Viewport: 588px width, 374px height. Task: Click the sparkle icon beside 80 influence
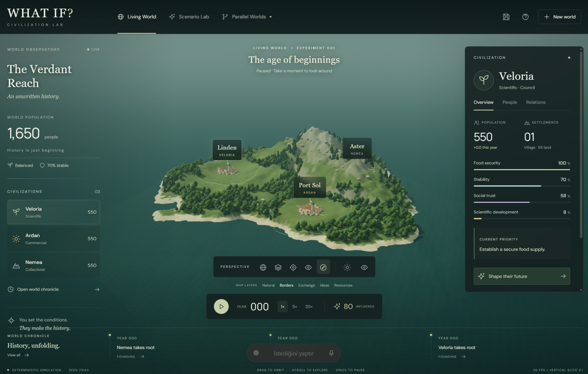click(337, 306)
